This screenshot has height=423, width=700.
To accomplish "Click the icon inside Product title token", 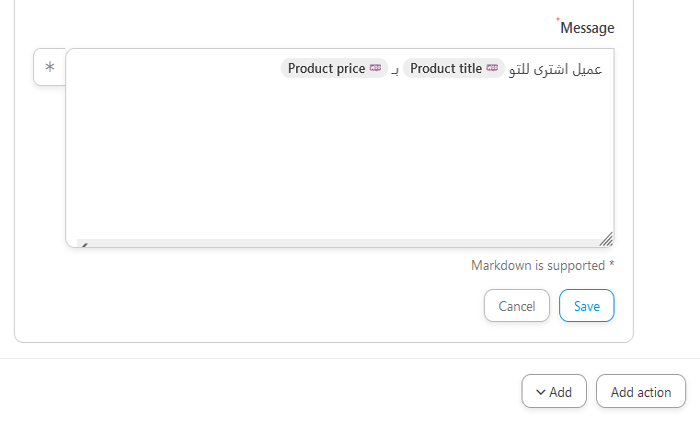I will tap(492, 69).
